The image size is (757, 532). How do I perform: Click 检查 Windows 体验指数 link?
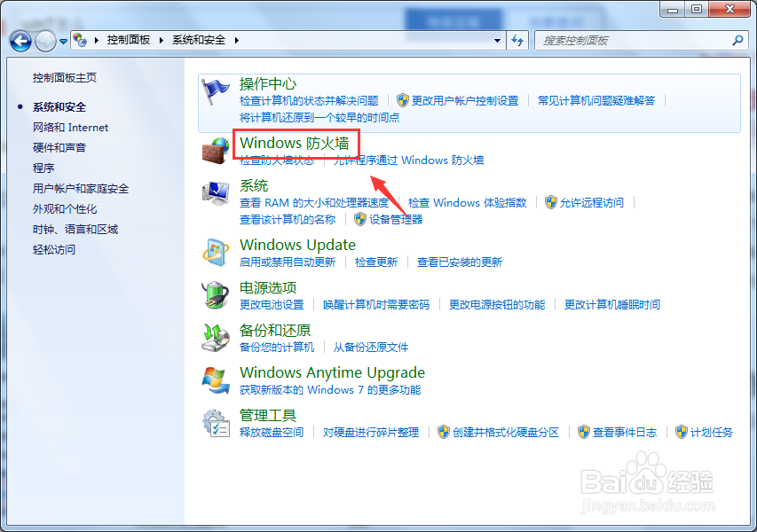(x=468, y=202)
